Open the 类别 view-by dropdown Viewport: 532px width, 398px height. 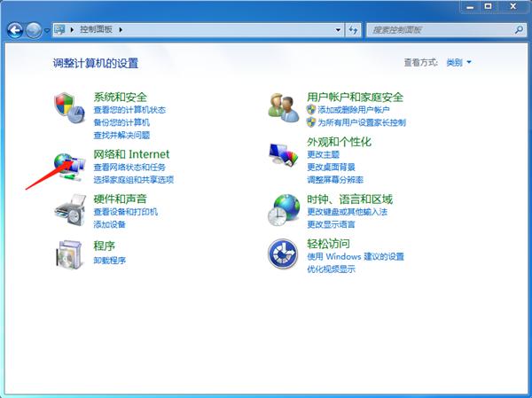tap(458, 62)
